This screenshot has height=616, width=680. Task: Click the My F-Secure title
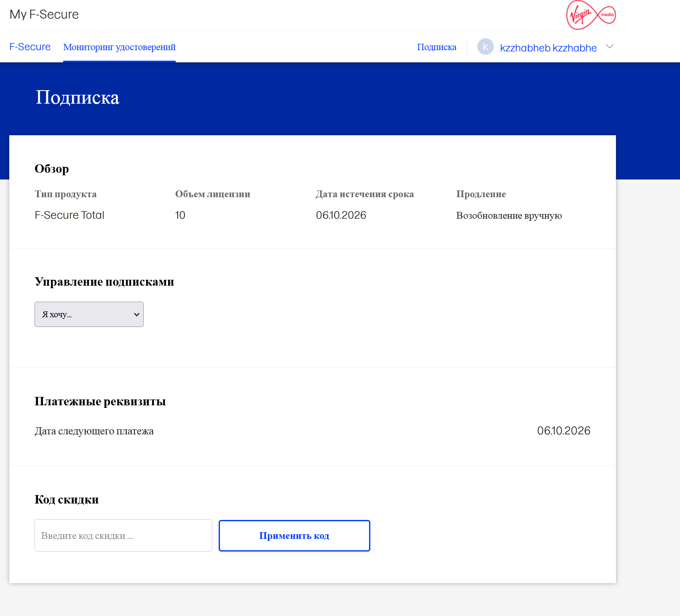44,14
